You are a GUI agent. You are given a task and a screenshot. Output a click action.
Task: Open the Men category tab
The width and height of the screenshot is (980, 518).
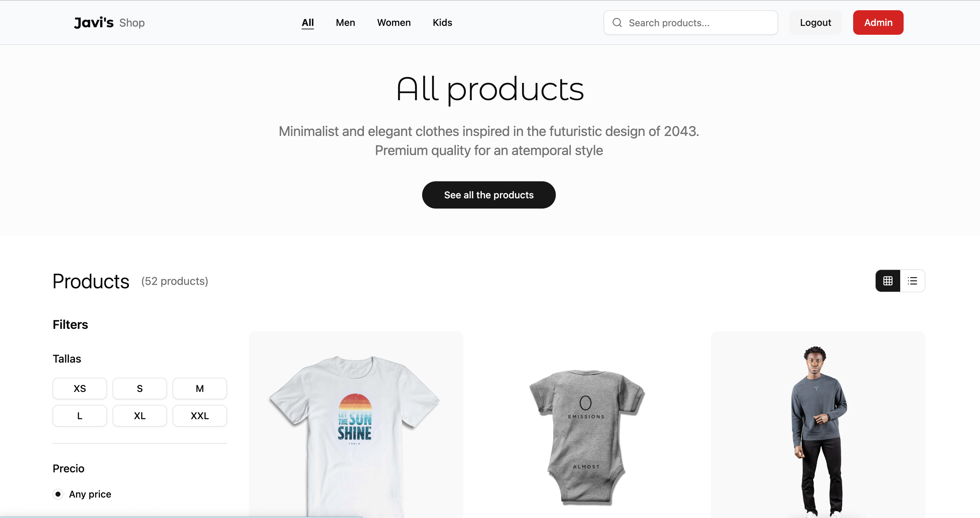[345, 22]
